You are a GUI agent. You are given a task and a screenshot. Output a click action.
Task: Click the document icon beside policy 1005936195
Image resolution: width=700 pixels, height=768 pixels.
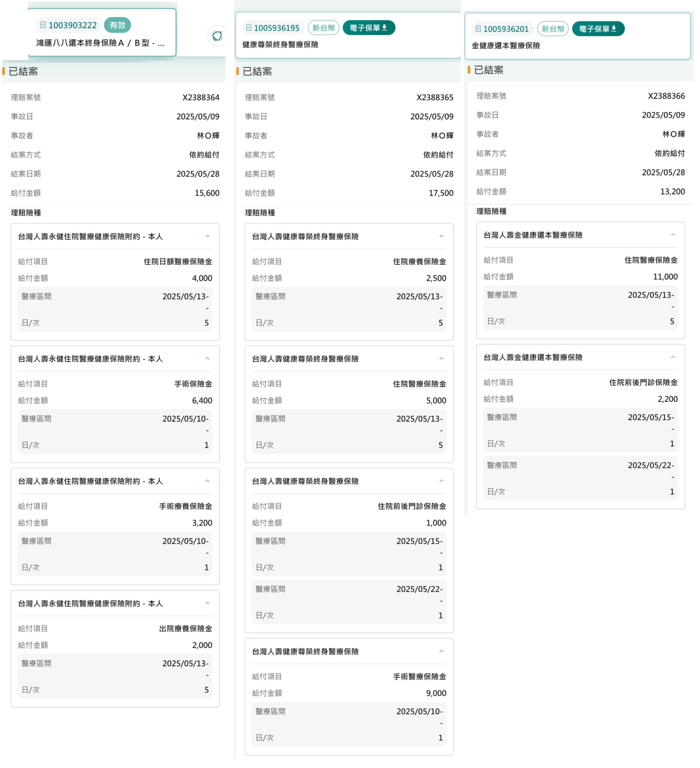pyautogui.click(x=248, y=28)
